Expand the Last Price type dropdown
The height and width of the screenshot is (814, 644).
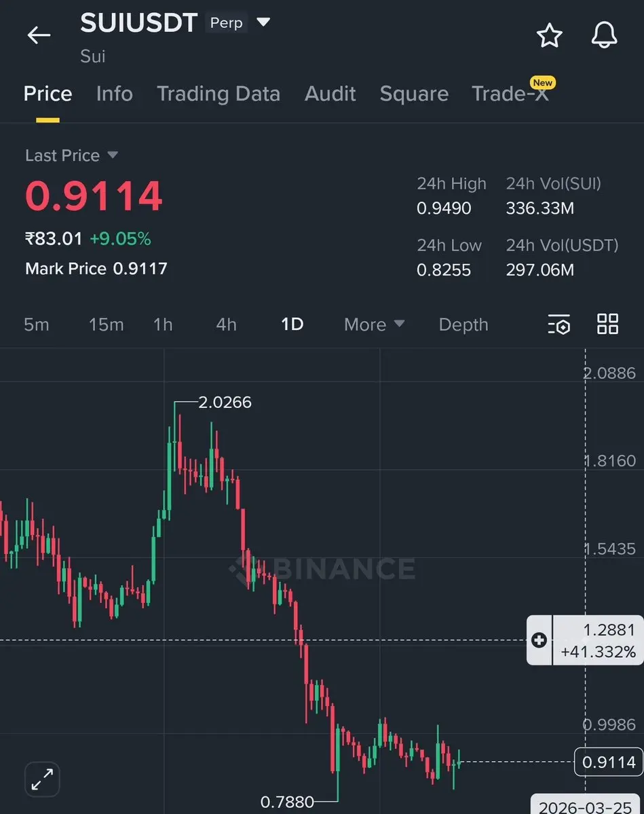113,155
